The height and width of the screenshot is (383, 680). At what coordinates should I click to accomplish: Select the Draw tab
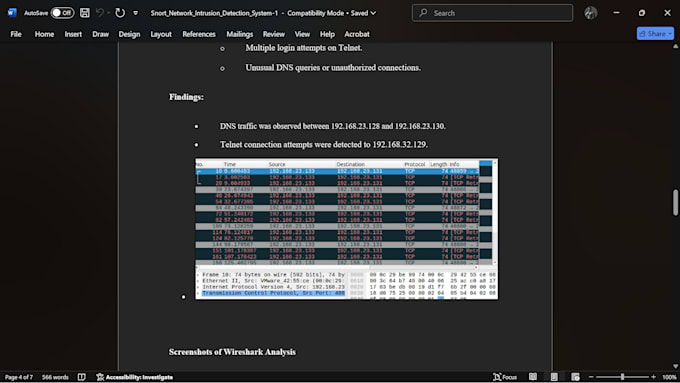[100, 34]
